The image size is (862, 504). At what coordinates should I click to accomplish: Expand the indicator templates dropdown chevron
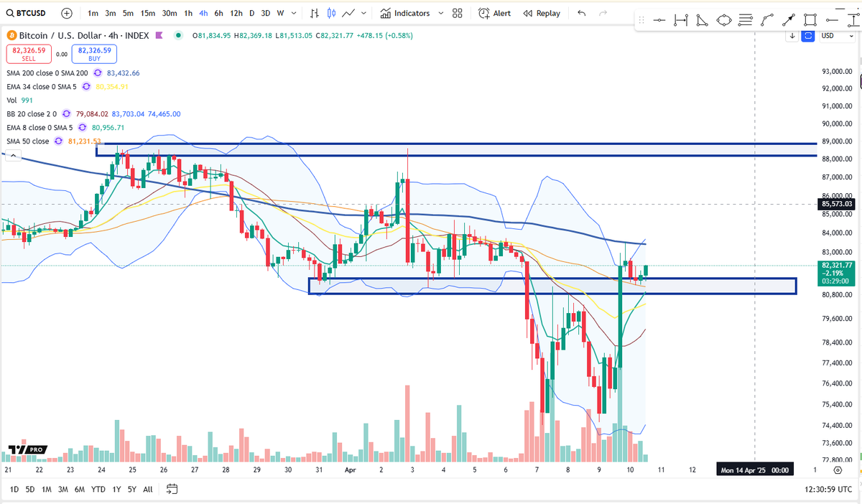coord(440,13)
